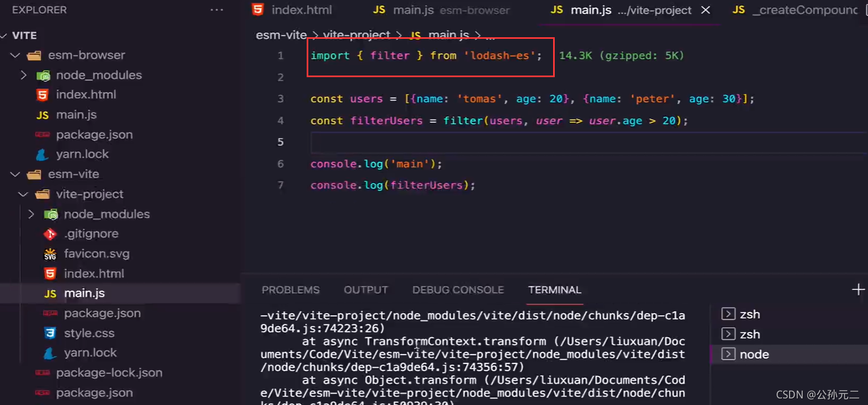Collapse the esm-browser folder
868x405 pixels.
click(15, 55)
